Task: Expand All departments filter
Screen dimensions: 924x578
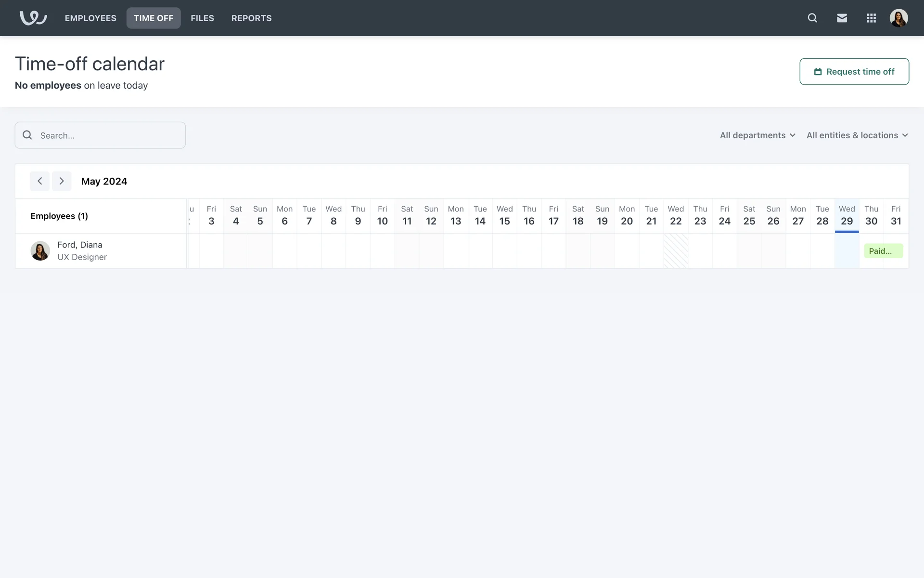Action: pyautogui.click(x=757, y=135)
